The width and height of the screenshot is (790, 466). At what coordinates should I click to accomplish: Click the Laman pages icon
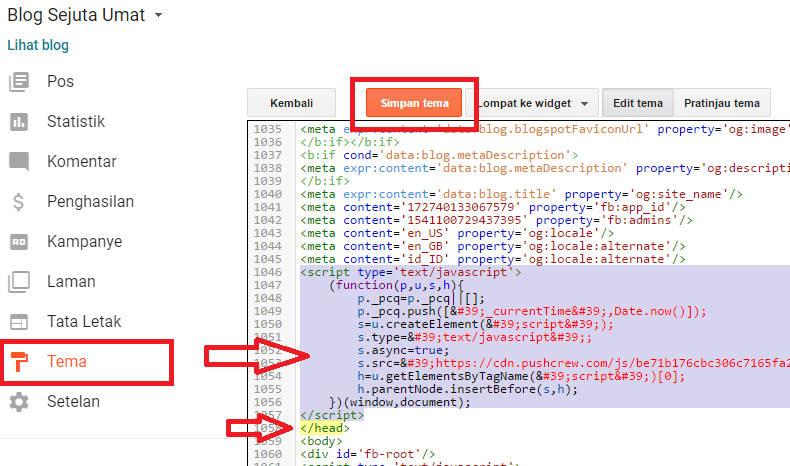point(19,282)
